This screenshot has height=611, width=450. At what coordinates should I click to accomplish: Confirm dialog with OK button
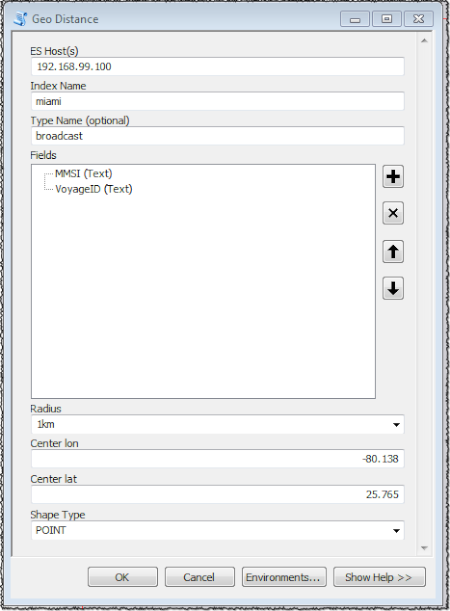123,577
